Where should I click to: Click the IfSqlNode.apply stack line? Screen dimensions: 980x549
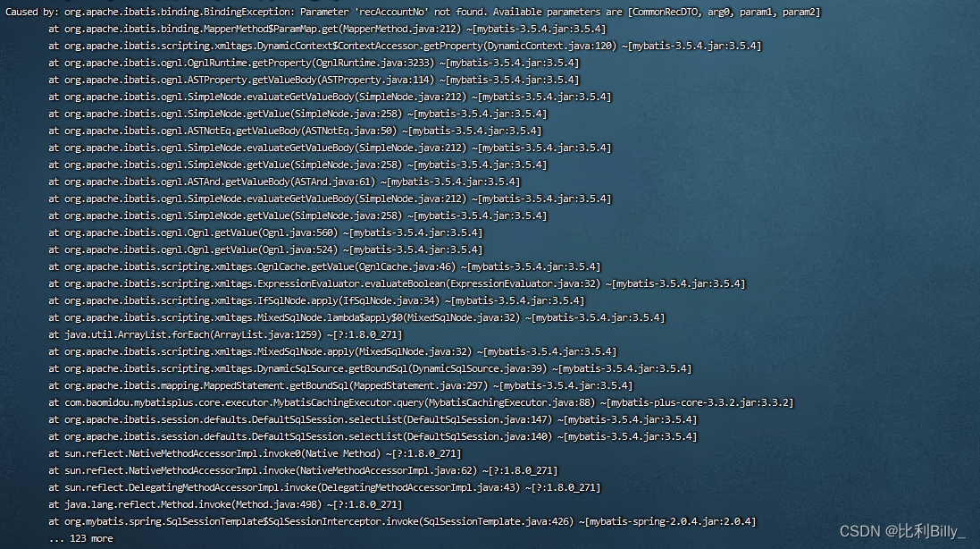[x=316, y=300]
